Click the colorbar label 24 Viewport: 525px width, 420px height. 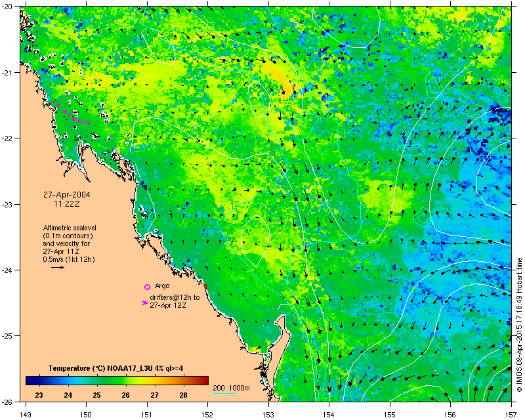click(68, 395)
